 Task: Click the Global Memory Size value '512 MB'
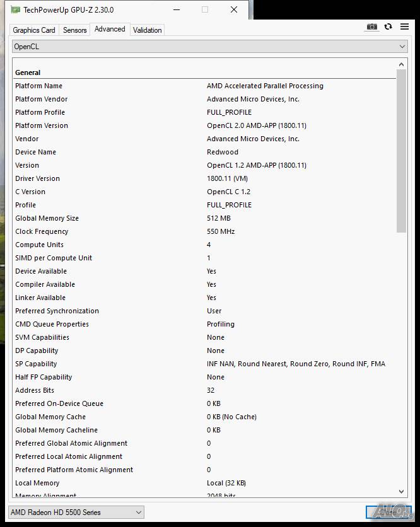[219, 218]
